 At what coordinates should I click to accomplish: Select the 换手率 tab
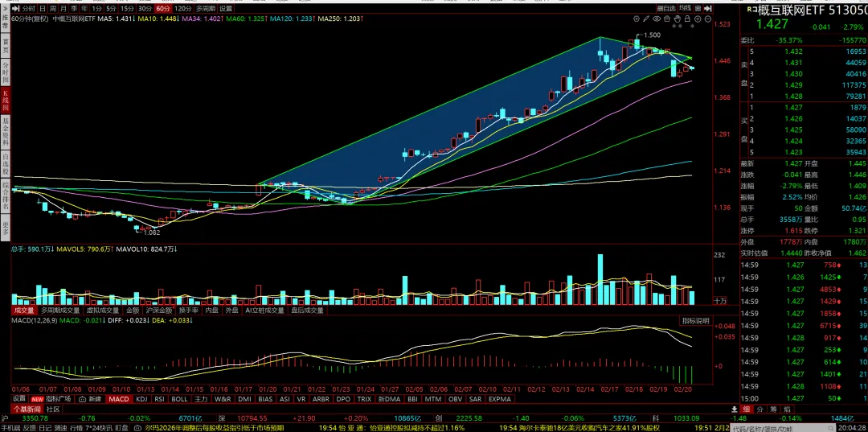[x=190, y=311]
